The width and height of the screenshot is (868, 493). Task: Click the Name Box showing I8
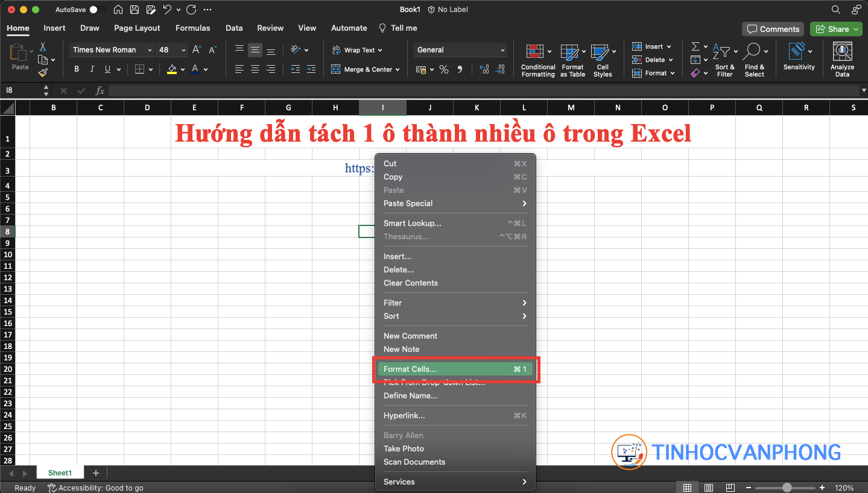22,90
